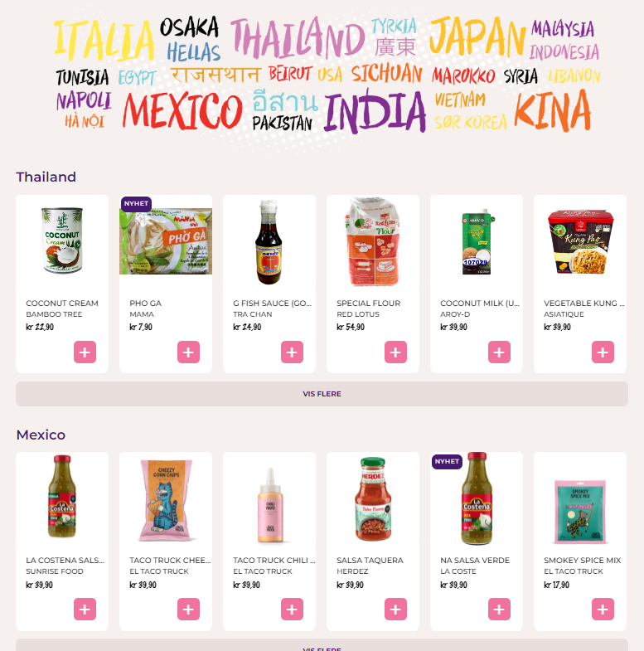The width and height of the screenshot is (644, 651).
Task: Add Tra Chan fish sauce to cart
Action: [292, 352]
